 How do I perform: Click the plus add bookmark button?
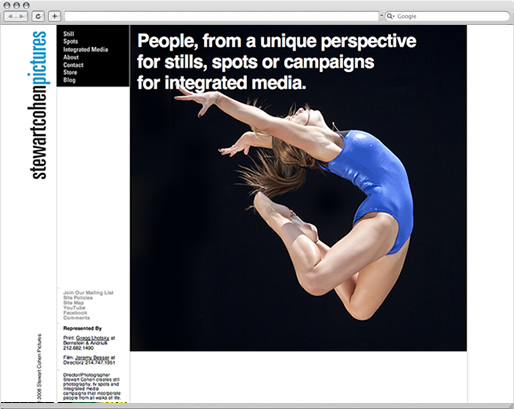click(54, 16)
